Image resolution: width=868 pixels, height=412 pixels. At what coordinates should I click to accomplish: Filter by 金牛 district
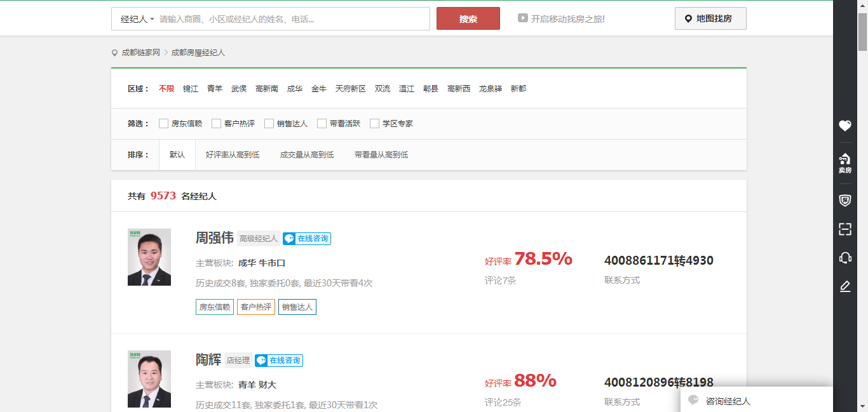(x=319, y=89)
